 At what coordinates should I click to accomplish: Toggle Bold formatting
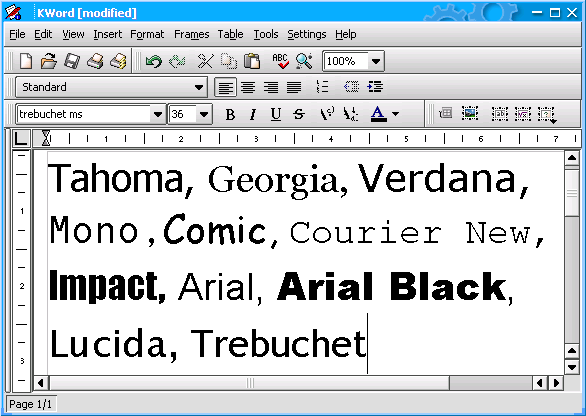click(230, 114)
